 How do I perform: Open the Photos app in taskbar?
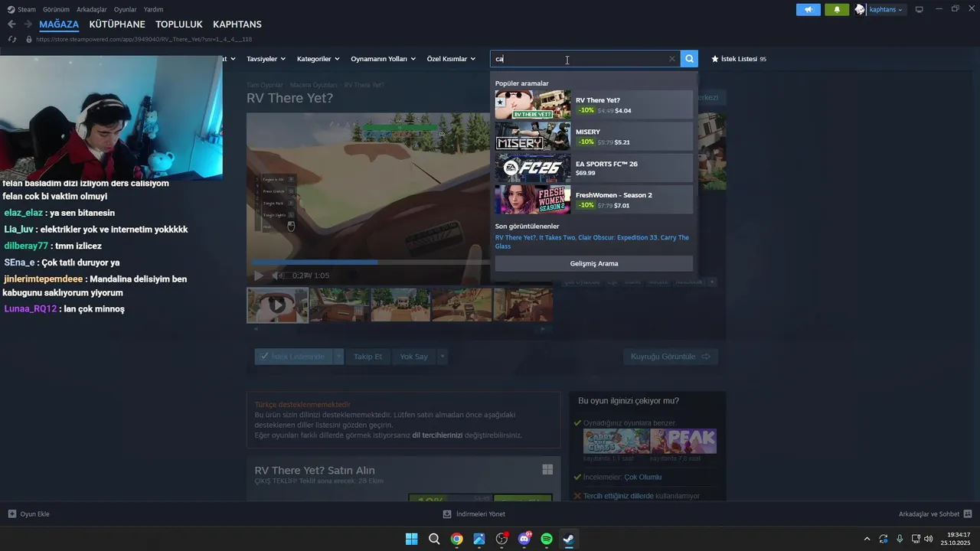479,539
